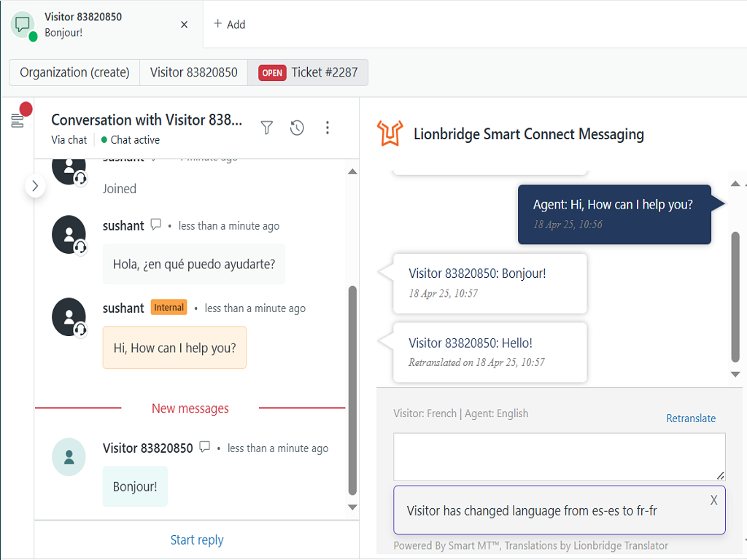Switch to the Ticket #2287 tab
Image resolution: width=747 pixels, height=560 pixels.
pos(308,72)
